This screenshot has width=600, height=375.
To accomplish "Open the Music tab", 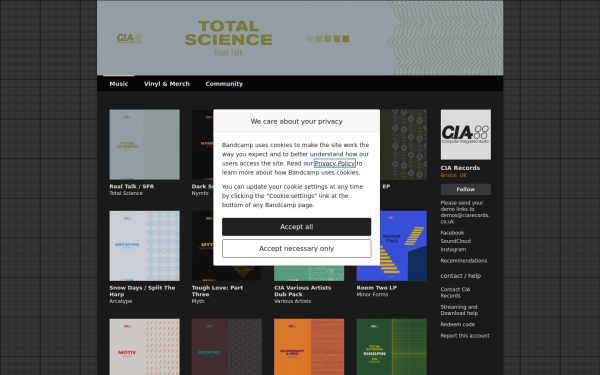I will [x=119, y=83].
